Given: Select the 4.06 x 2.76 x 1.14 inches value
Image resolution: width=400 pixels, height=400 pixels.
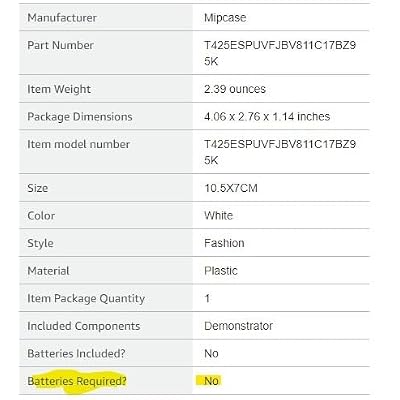Looking at the screenshot, I should click(x=267, y=117).
